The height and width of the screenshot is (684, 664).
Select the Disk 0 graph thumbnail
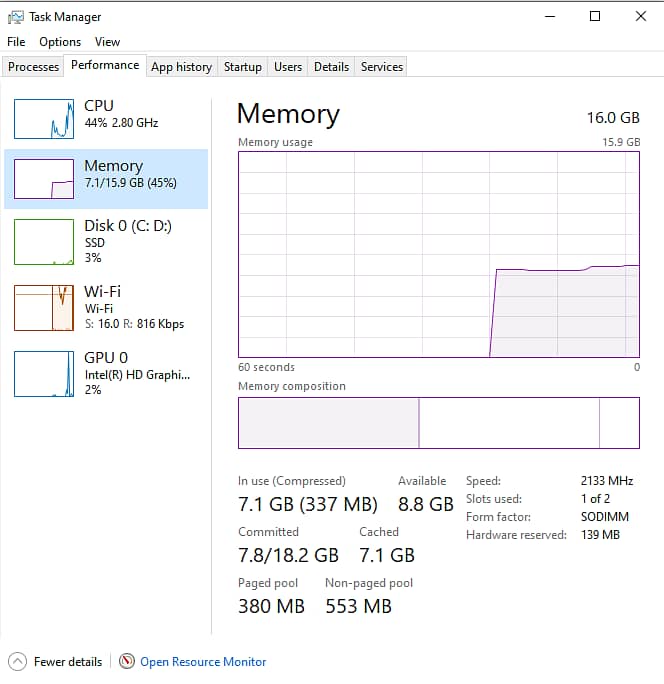(x=44, y=242)
